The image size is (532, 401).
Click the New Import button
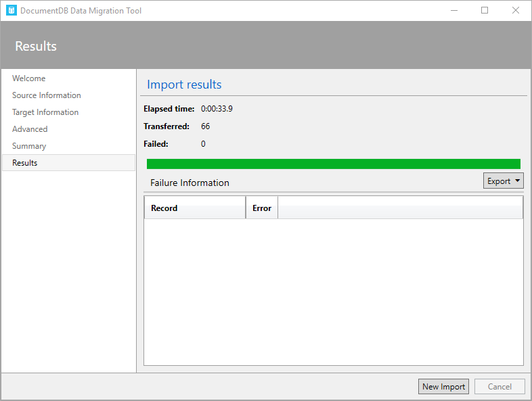[x=443, y=386]
